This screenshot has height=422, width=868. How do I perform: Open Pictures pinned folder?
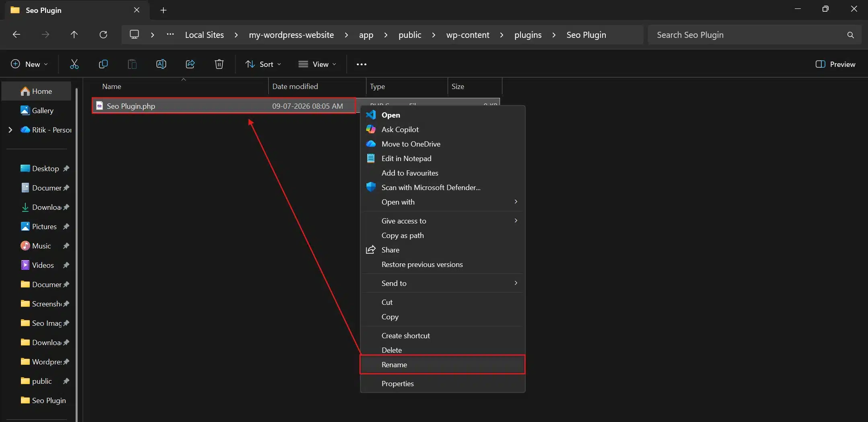(x=39, y=226)
